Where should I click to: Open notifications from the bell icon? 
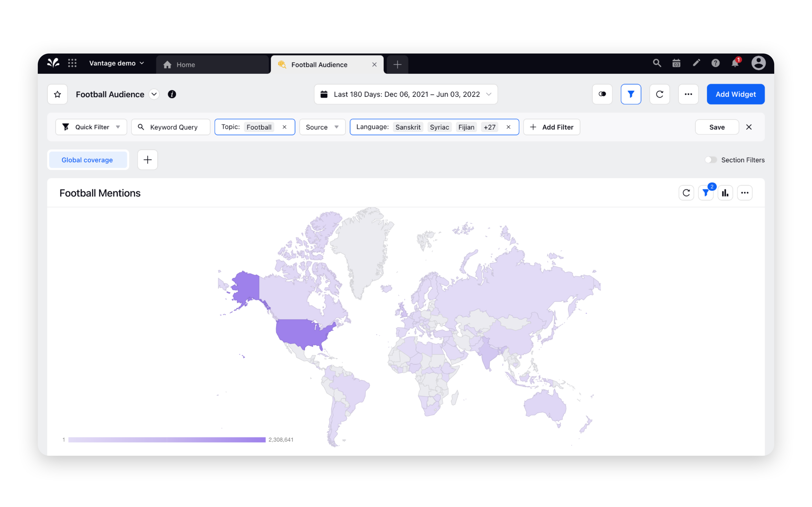[x=735, y=63]
